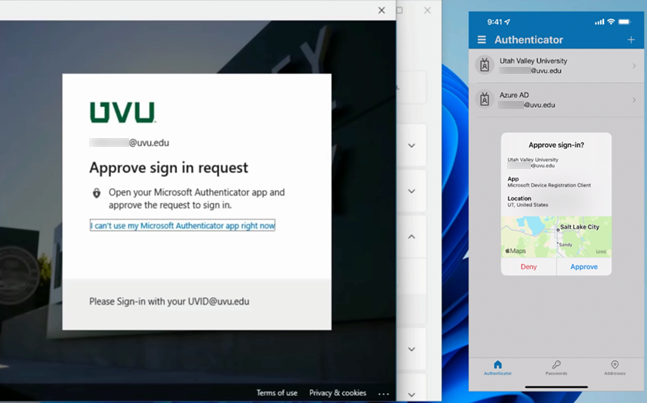Screen dimensions: 647x403
Task: Switch to the Authenticator bottom tab
Action: tap(498, 368)
